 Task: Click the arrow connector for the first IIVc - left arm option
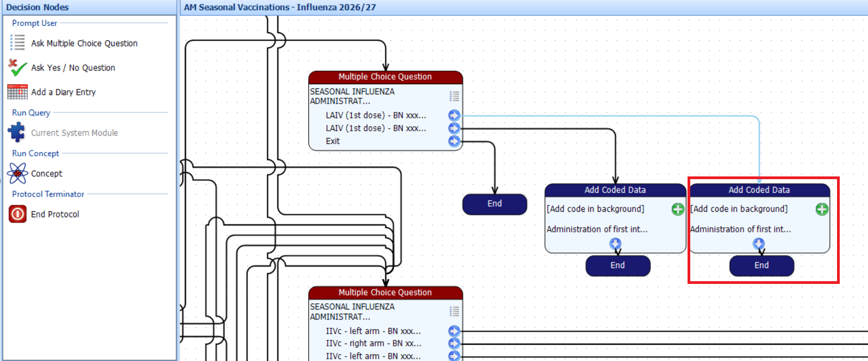pos(454,331)
